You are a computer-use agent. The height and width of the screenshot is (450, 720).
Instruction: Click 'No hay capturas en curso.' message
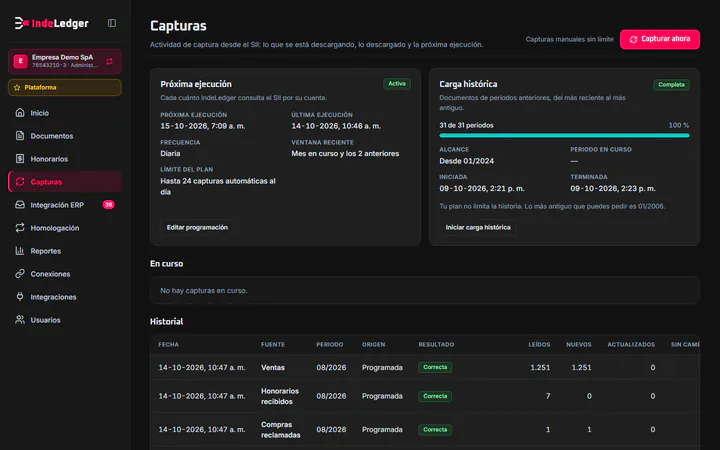203,291
